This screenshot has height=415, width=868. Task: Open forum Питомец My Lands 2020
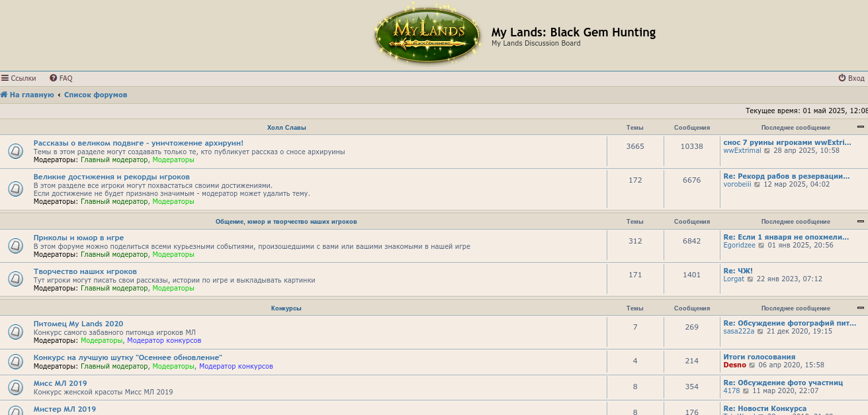[x=78, y=324]
